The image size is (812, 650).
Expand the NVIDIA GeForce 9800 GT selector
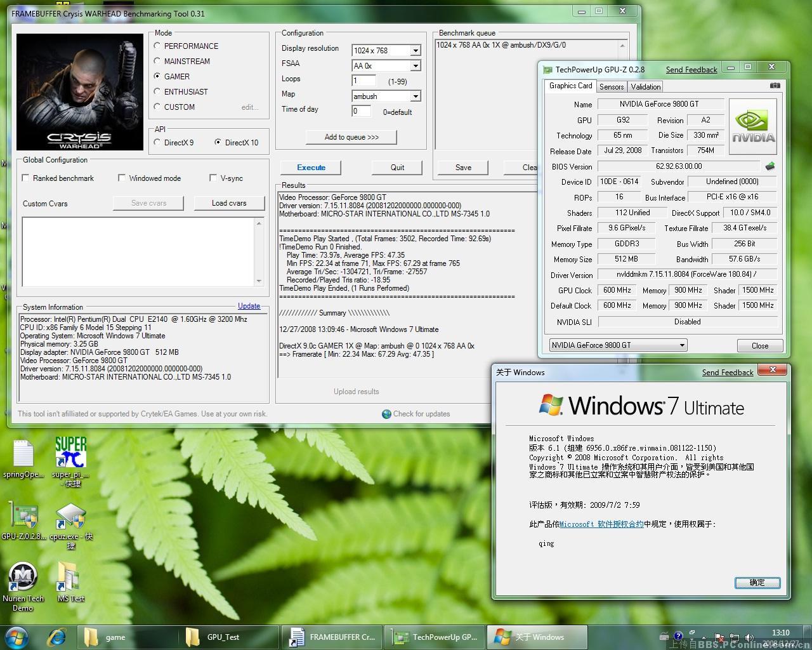[x=682, y=345]
